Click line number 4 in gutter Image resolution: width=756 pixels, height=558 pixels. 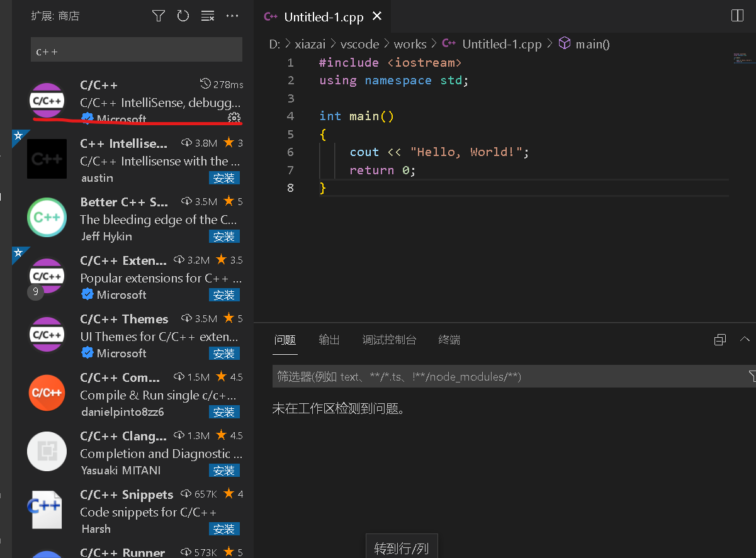(290, 116)
